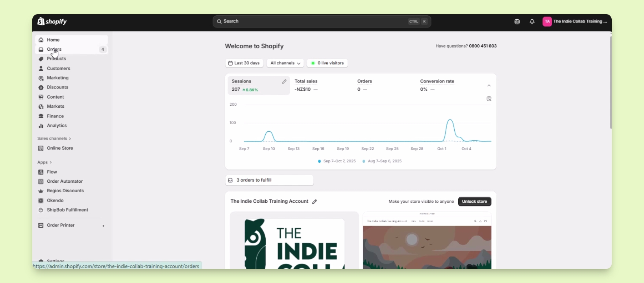Click the view report icon above the chart
The width and height of the screenshot is (644, 283).
[x=489, y=99]
